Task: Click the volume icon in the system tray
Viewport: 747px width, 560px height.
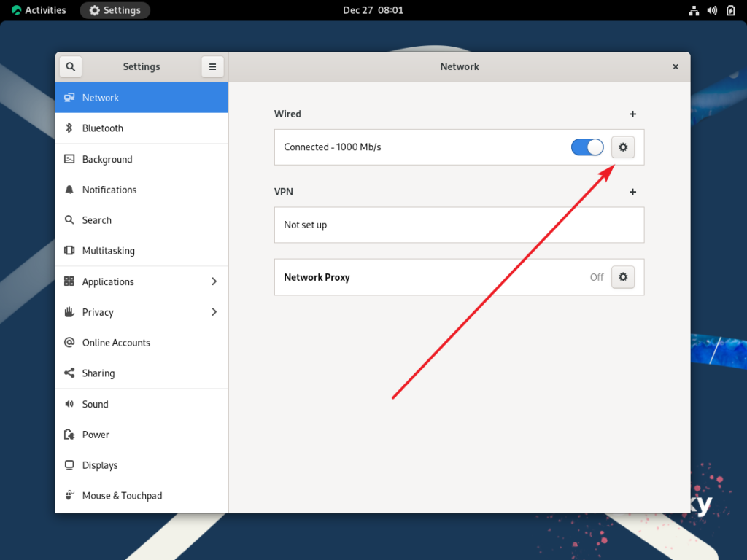Action: (x=712, y=9)
